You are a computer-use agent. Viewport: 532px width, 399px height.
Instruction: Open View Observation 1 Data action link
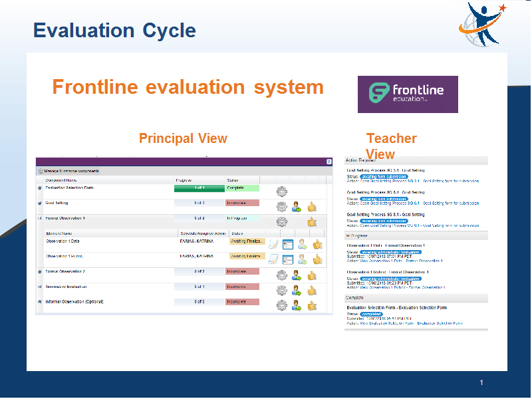tap(401, 261)
